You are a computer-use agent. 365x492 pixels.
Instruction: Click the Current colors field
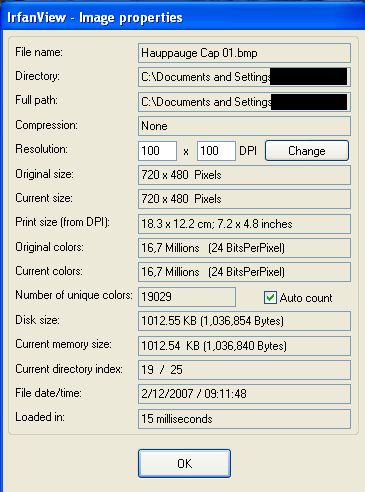(x=244, y=272)
